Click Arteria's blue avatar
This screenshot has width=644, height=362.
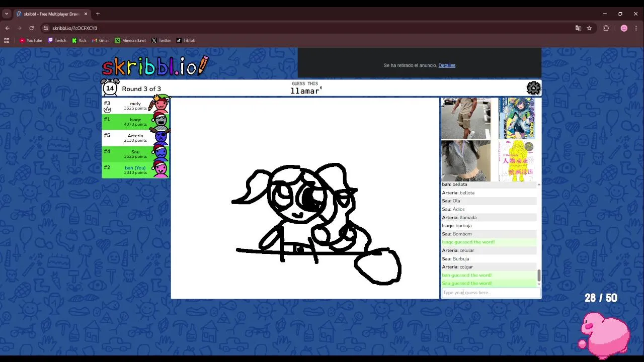click(x=160, y=137)
